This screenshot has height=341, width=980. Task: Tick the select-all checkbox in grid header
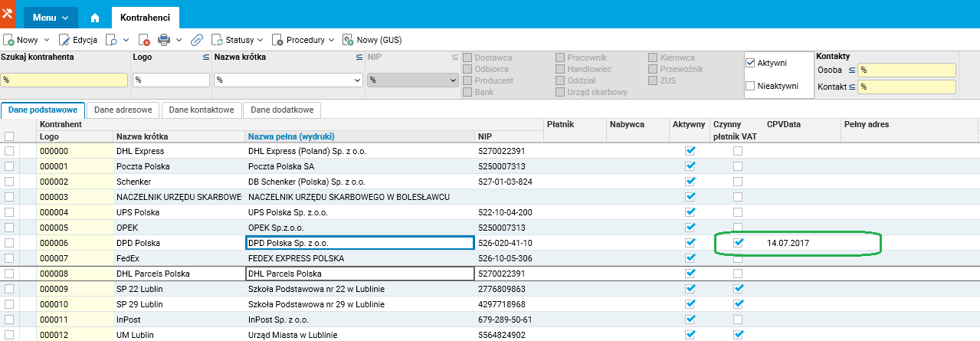click(9, 136)
